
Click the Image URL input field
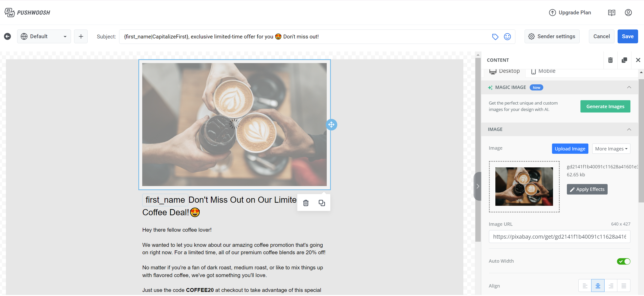(559, 237)
